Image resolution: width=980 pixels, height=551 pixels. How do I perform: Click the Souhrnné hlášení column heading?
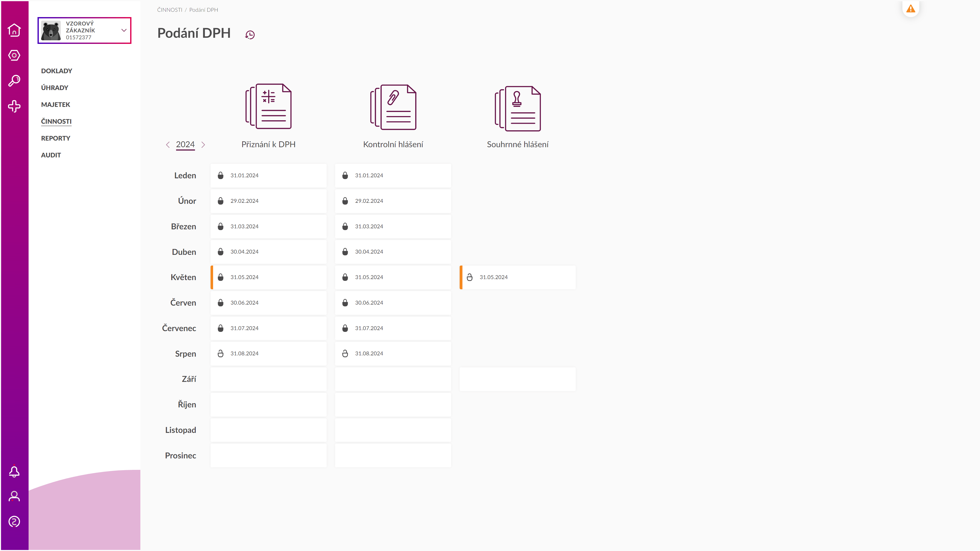518,144
